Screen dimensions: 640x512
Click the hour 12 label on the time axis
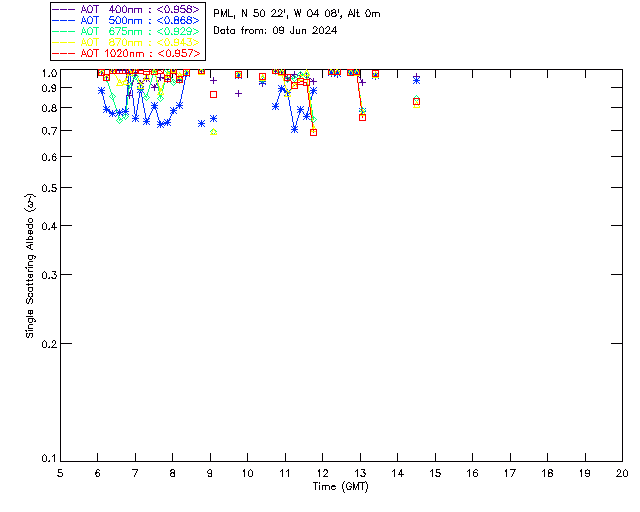pos(322,473)
